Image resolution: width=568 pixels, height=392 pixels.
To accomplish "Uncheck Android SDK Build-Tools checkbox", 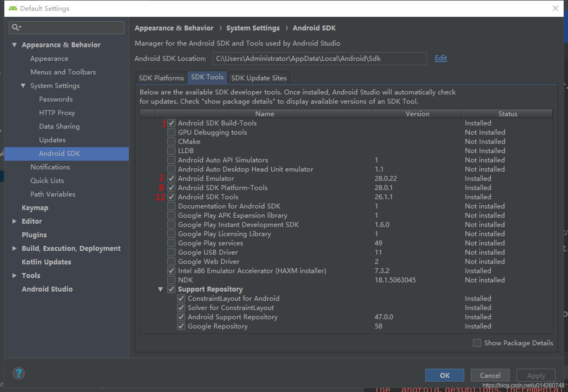I will (171, 123).
